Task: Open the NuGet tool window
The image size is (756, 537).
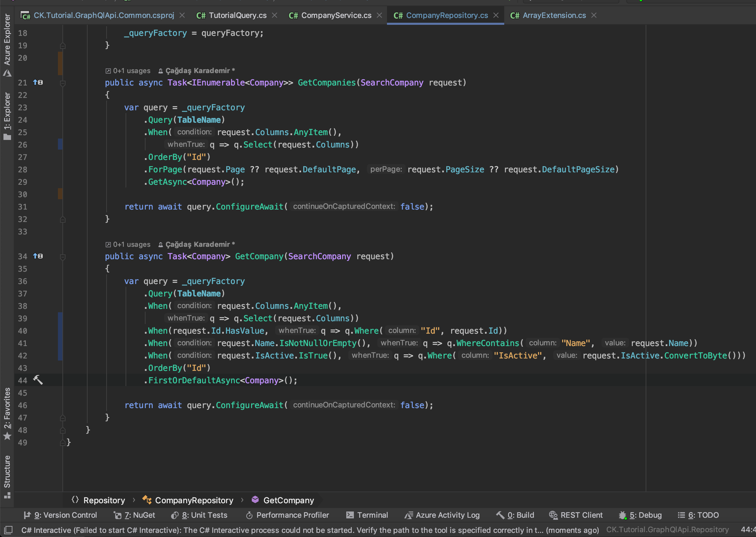Action: (x=135, y=515)
